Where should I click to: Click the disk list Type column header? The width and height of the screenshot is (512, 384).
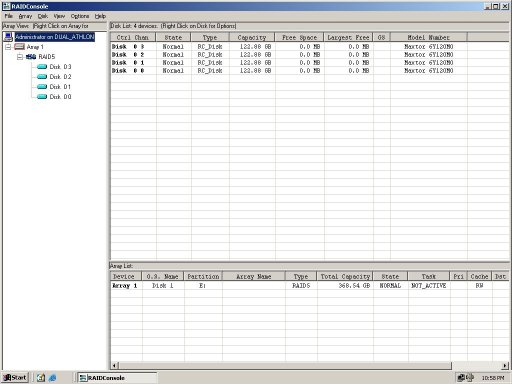coord(210,37)
